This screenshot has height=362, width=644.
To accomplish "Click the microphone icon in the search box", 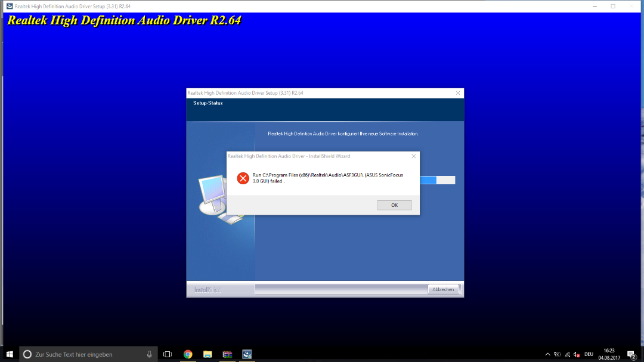I will point(150,354).
